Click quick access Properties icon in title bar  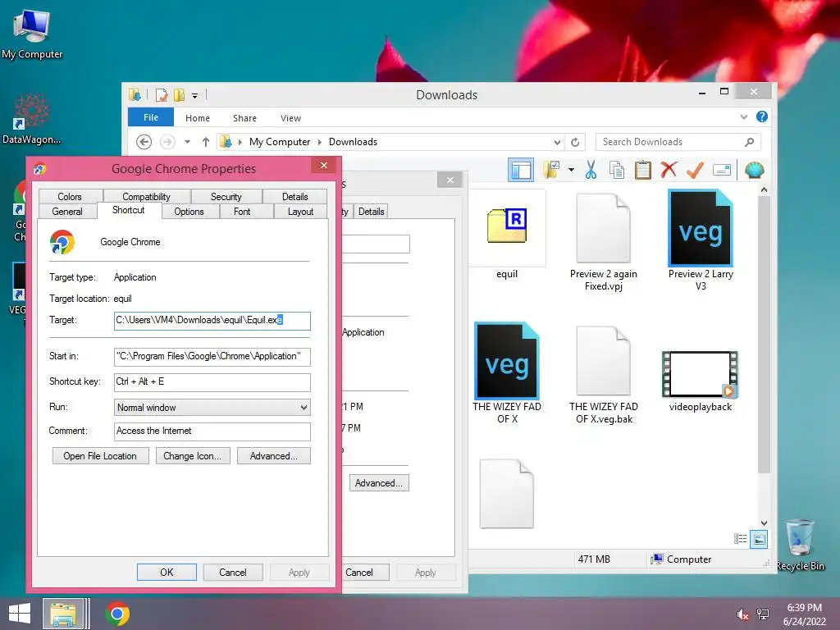point(162,95)
